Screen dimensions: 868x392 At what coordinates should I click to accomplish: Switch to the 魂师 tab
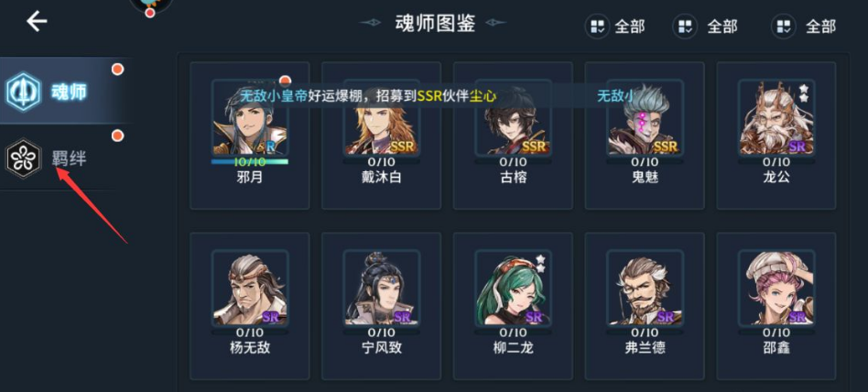[x=67, y=91]
